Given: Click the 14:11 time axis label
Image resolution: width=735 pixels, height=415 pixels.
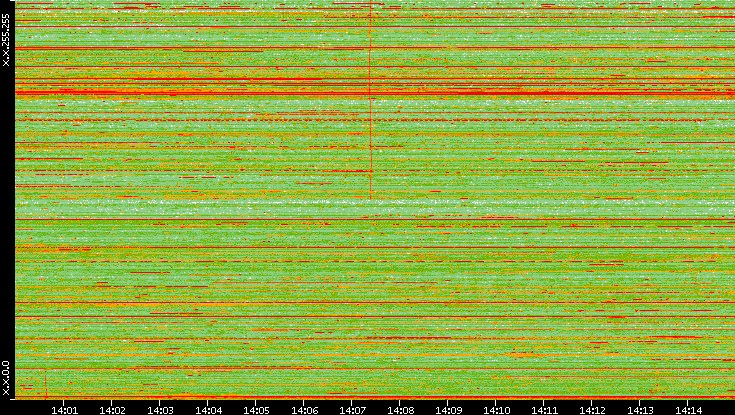Looking at the screenshot, I should (x=545, y=410).
